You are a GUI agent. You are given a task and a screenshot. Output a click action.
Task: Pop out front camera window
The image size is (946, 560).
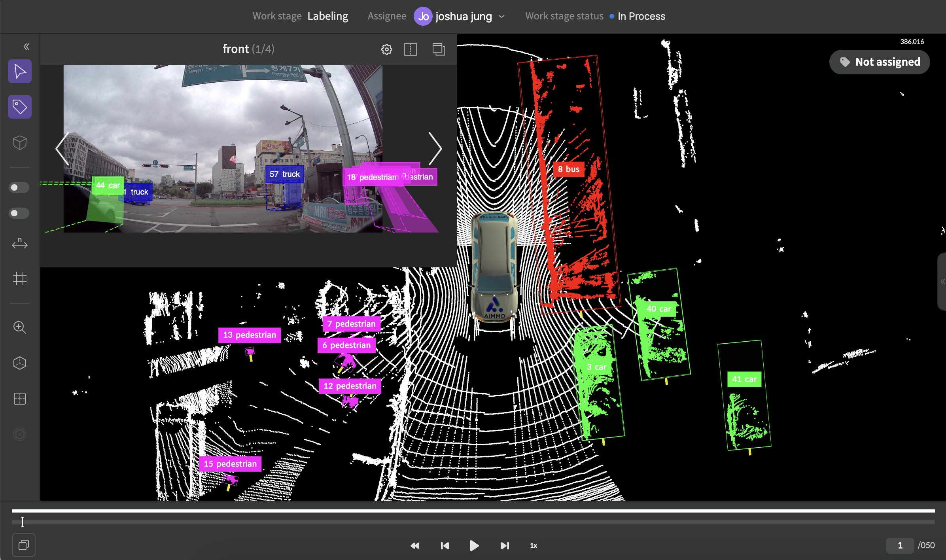pyautogui.click(x=439, y=49)
